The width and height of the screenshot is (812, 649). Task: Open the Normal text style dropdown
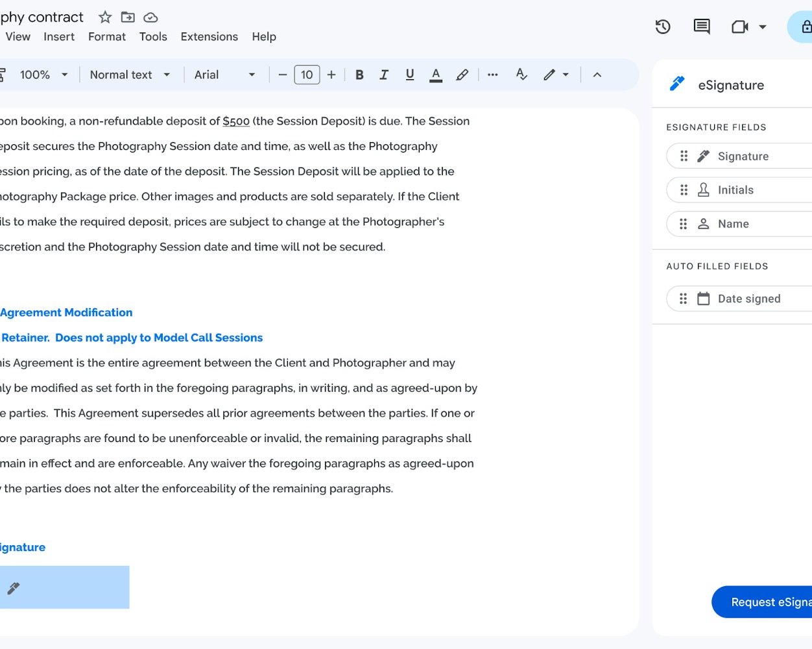coord(130,75)
